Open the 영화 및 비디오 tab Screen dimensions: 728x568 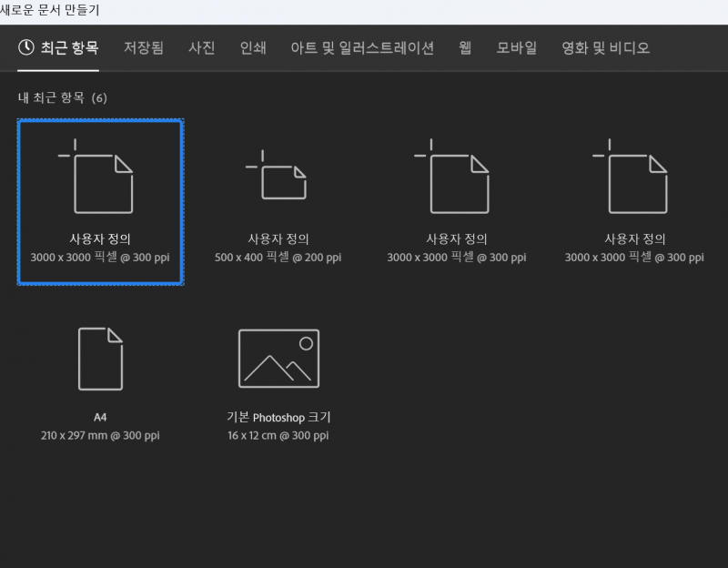coord(605,48)
